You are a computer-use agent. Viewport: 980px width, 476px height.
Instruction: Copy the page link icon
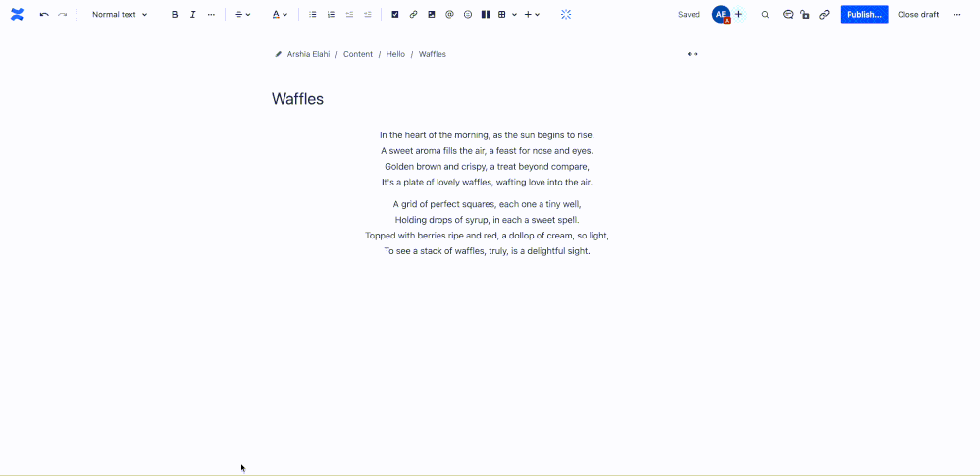(x=824, y=15)
